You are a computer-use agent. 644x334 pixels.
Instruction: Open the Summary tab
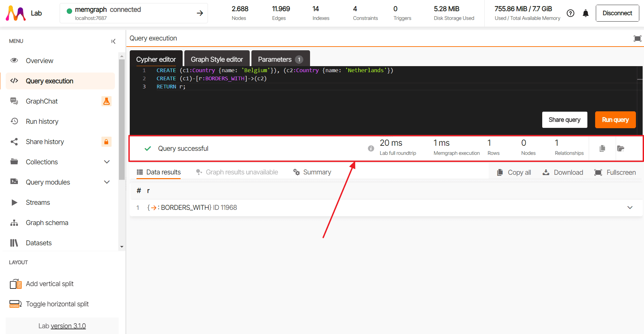point(312,172)
